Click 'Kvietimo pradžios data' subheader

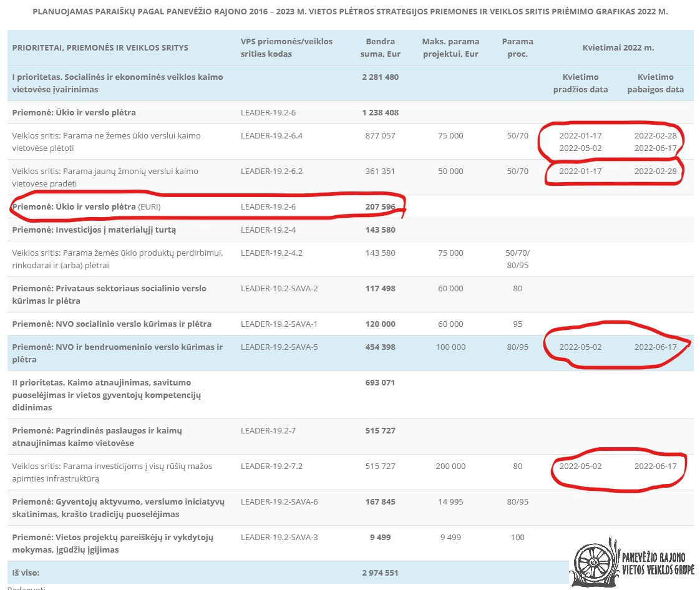(580, 83)
